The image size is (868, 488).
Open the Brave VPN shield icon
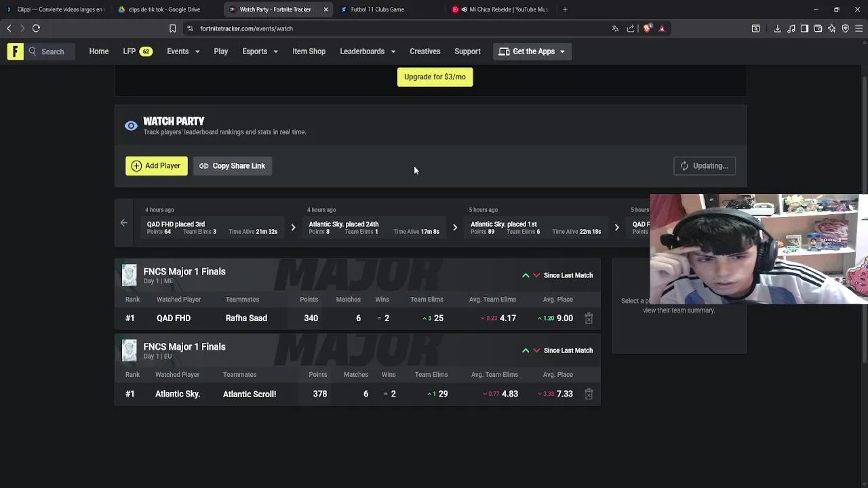(845, 28)
